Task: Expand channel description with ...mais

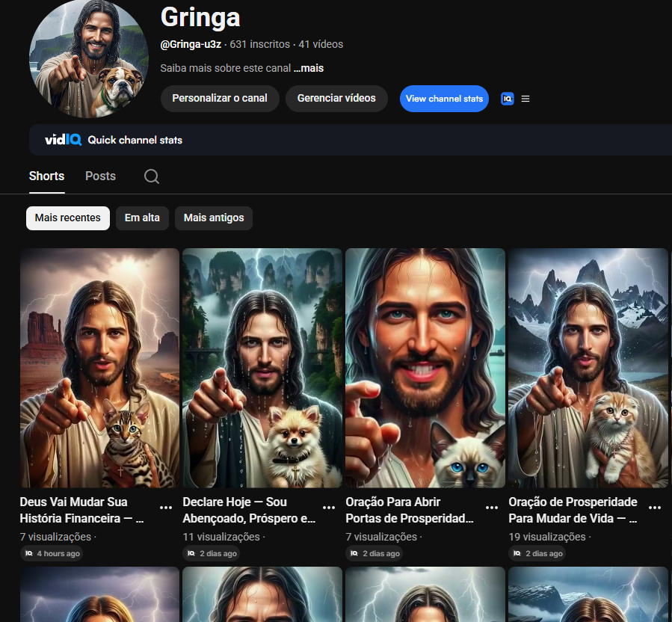Action: tap(309, 68)
